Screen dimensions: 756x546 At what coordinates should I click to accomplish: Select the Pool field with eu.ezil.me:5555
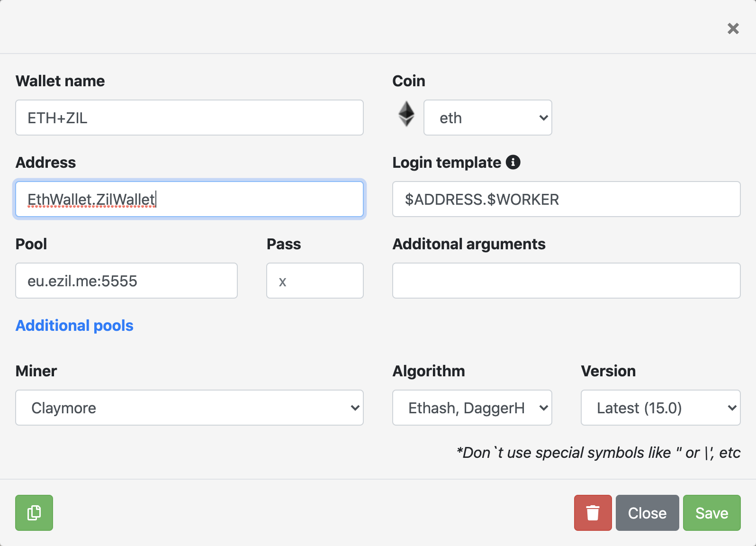pyautogui.click(x=126, y=281)
